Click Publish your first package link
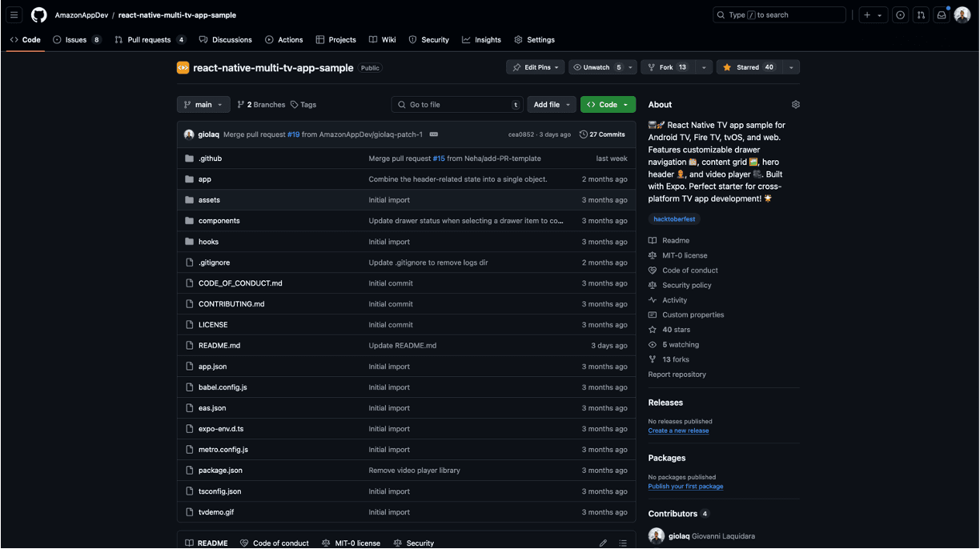This screenshot has width=980, height=549. click(x=685, y=487)
